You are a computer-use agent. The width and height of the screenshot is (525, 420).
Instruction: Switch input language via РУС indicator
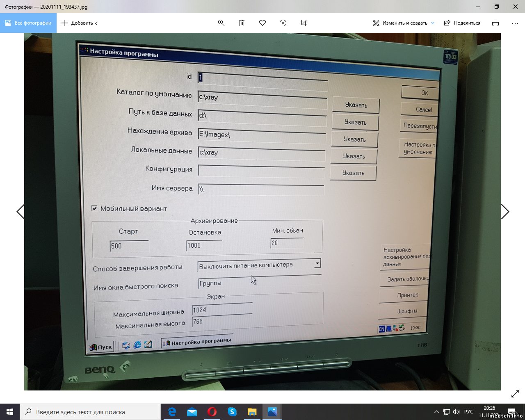(468, 412)
